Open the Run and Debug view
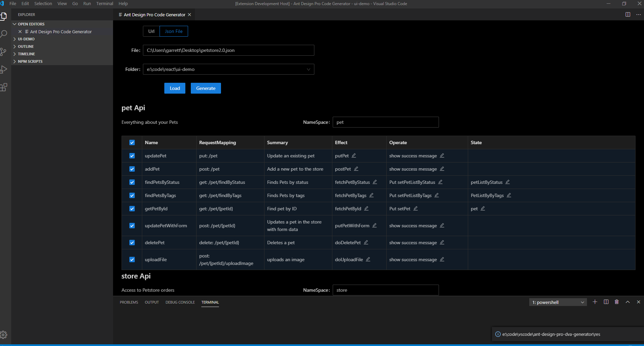 tap(3, 69)
